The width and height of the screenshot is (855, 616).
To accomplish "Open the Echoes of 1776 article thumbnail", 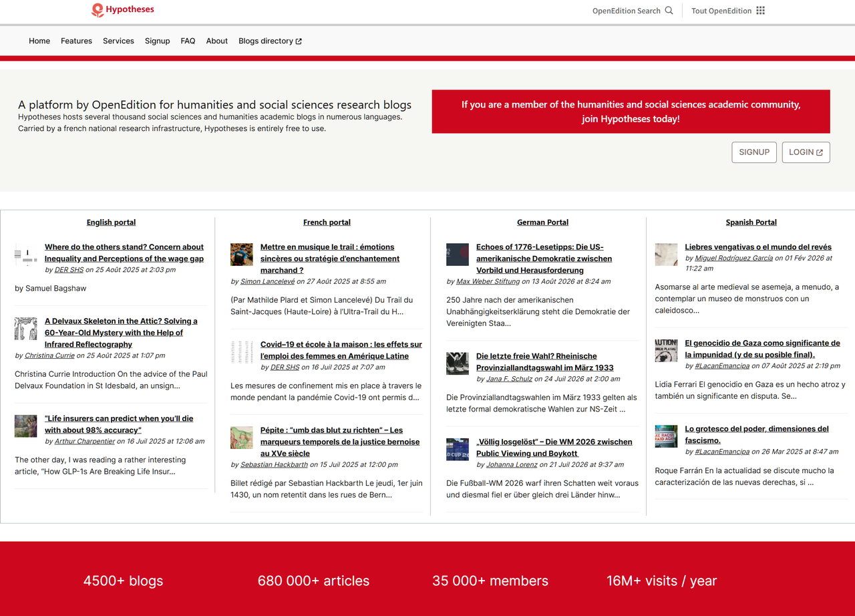I will pyautogui.click(x=458, y=255).
